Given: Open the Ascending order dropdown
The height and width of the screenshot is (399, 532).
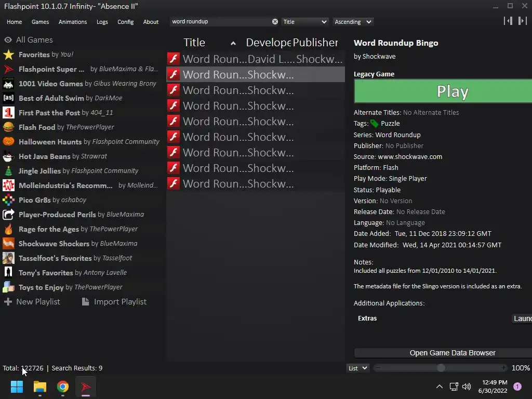Looking at the screenshot, I should click(x=353, y=22).
